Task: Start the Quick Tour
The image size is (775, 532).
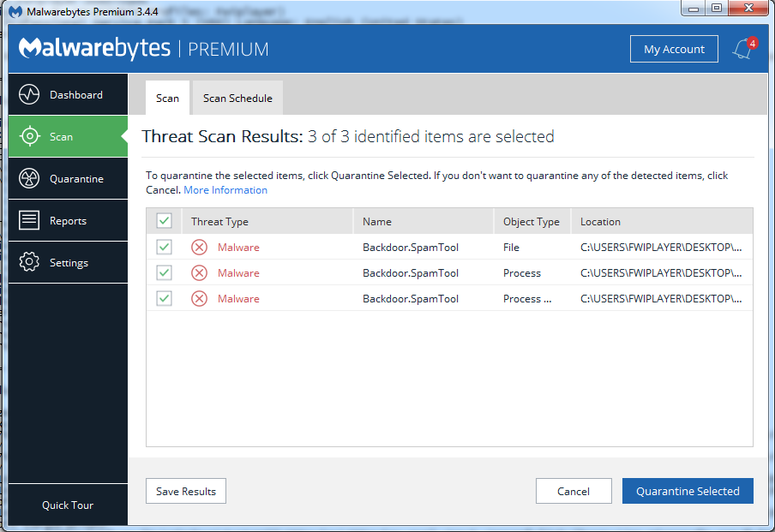Action: [68, 505]
